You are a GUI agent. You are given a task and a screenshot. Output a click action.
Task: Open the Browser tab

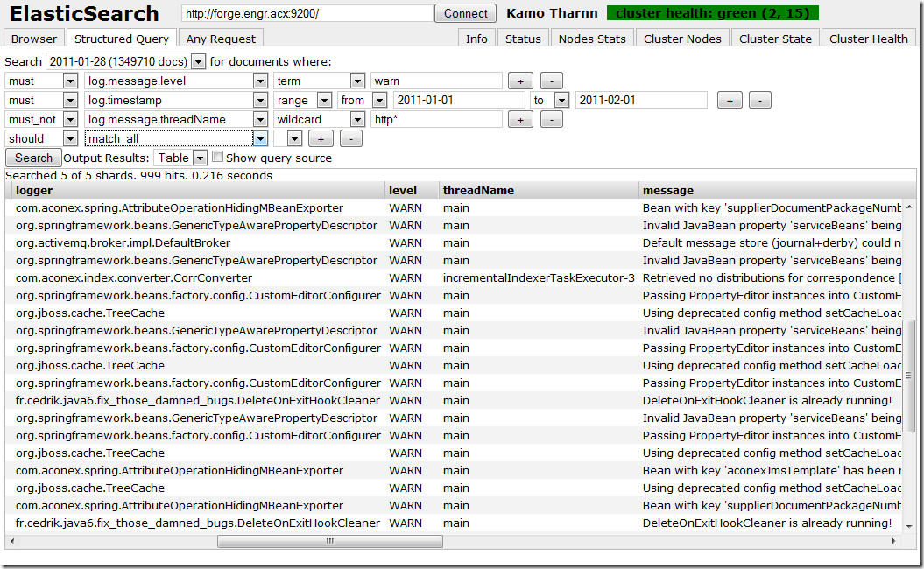(x=34, y=39)
